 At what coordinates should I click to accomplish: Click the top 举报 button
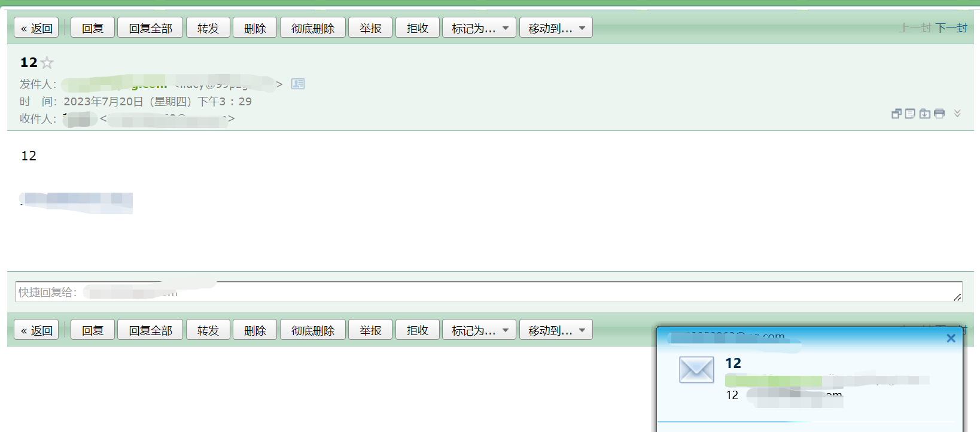370,28
